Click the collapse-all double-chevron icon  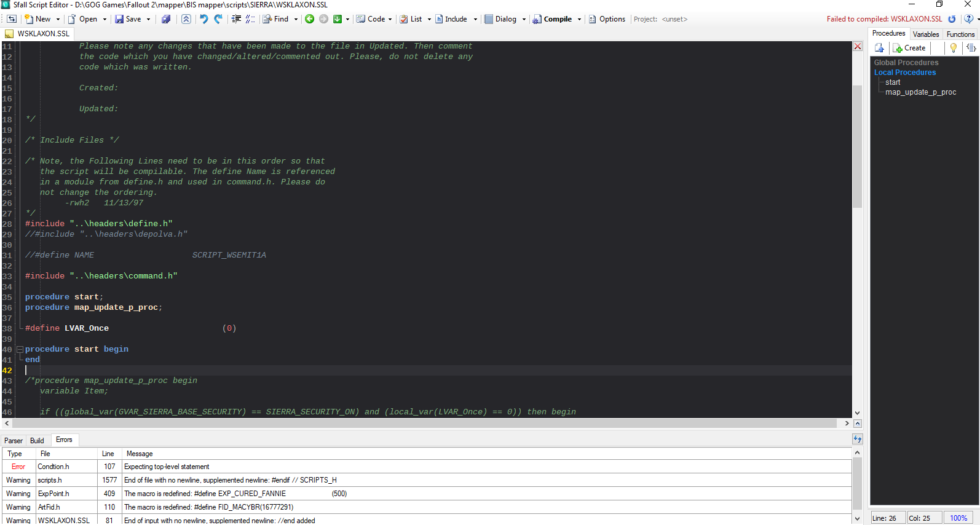[186, 19]
